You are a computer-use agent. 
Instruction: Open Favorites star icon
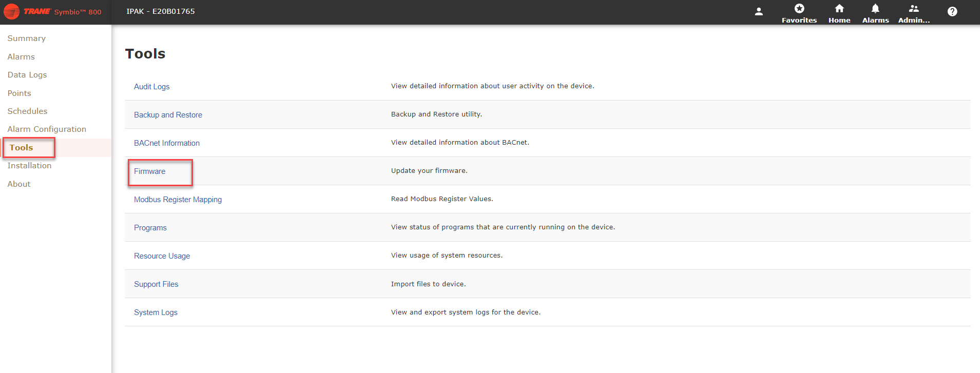(x=799, y=9)
